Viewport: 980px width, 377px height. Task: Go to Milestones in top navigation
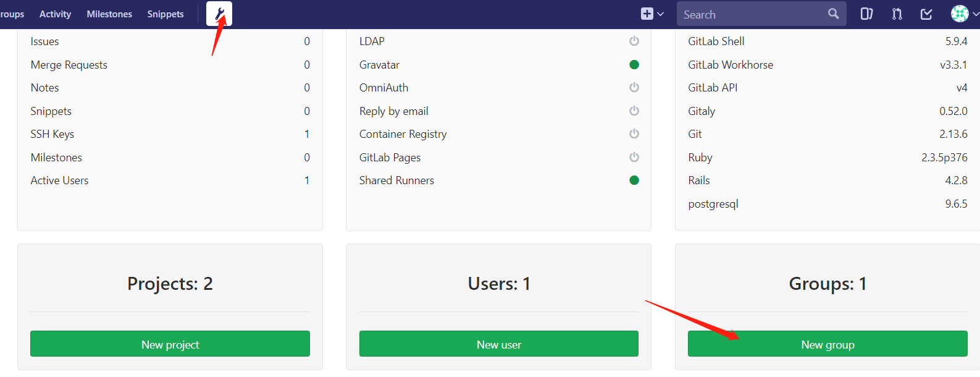[109, 14]
